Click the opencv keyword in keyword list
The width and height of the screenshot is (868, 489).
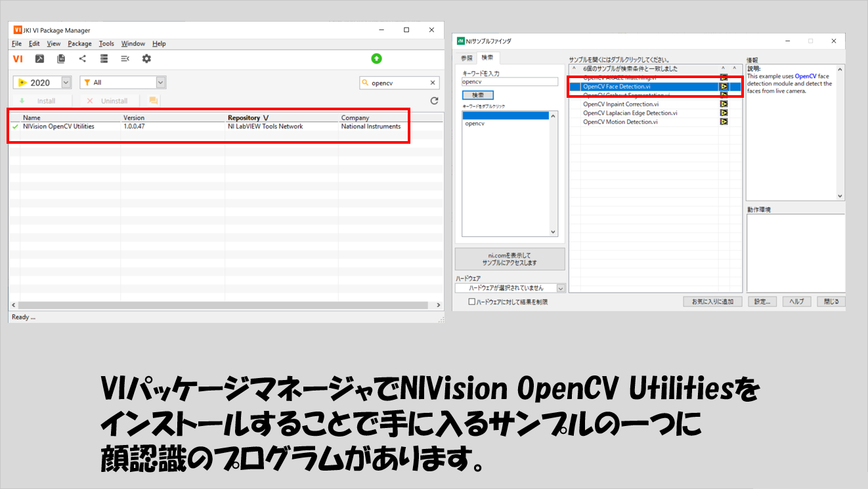click(475, 123)
